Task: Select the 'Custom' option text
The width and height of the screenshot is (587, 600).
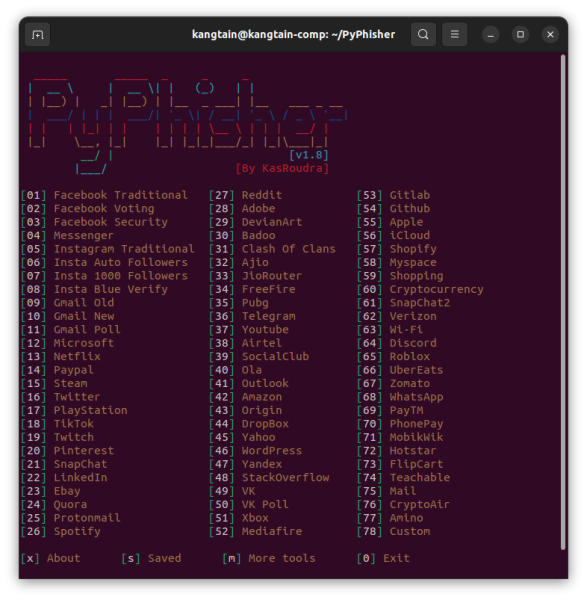Action: 410,532
